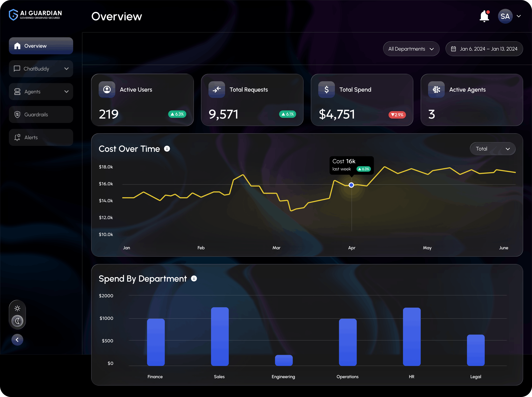The image size is (532, 397).
Task: Click the calendar icon in date range
Action: (453, 49)
